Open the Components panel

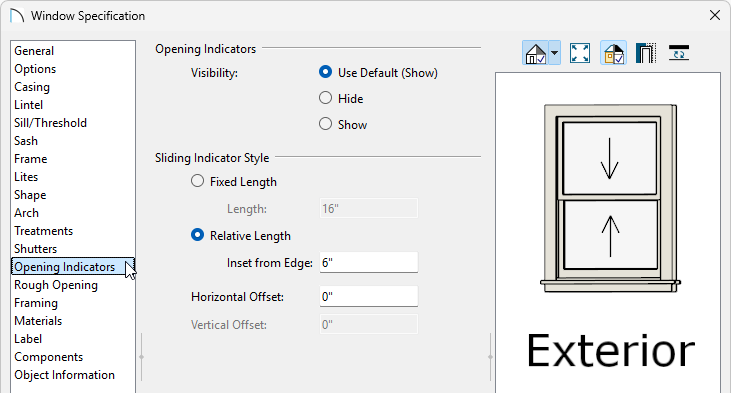tap(73, 357)
